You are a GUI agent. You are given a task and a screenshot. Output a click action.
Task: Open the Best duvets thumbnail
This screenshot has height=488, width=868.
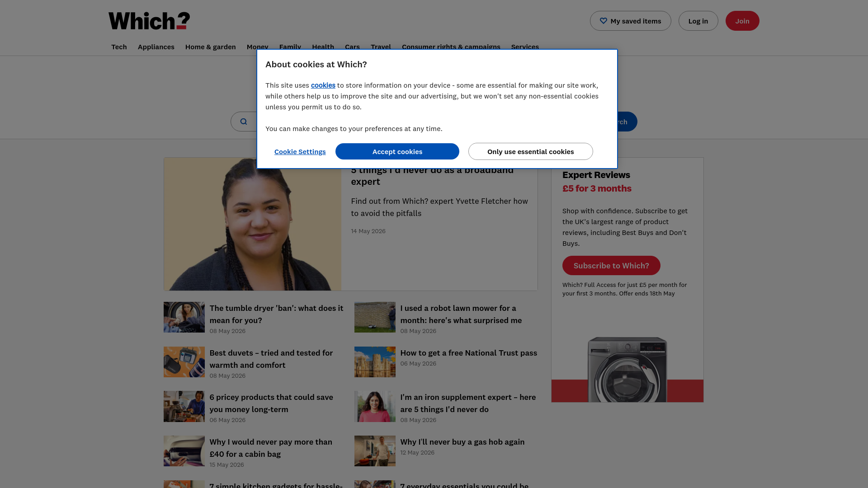[184, 362]
